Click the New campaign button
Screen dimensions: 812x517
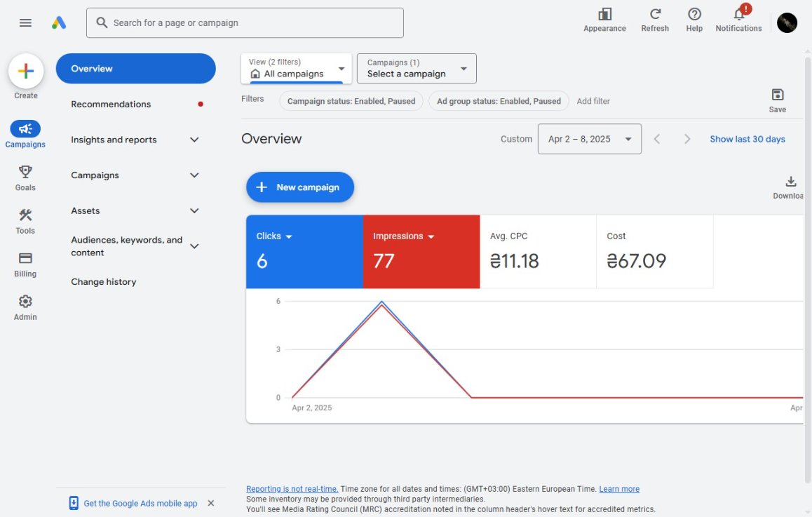pos(300,187)
